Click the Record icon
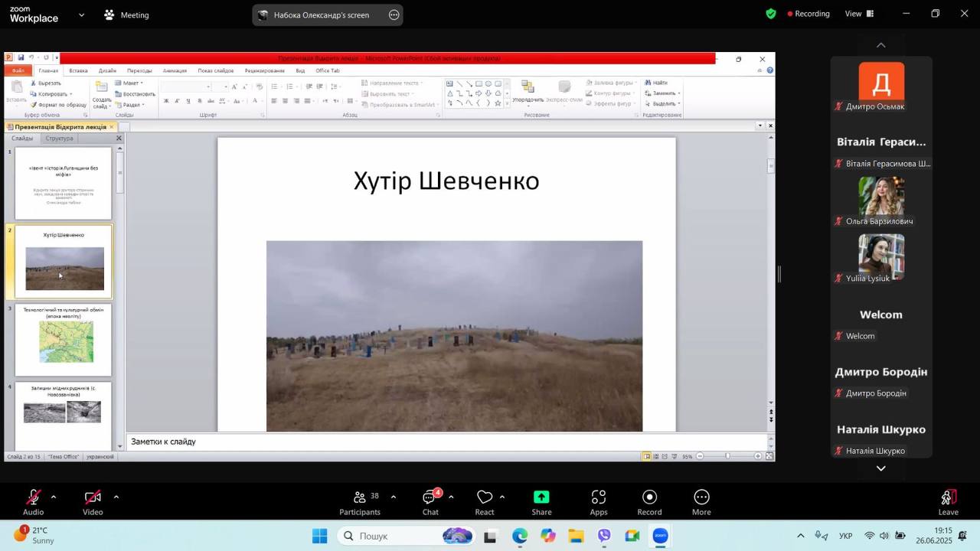The height and width of the screenshot is (551, 980). pyautogui.click(x=649, y=502)
